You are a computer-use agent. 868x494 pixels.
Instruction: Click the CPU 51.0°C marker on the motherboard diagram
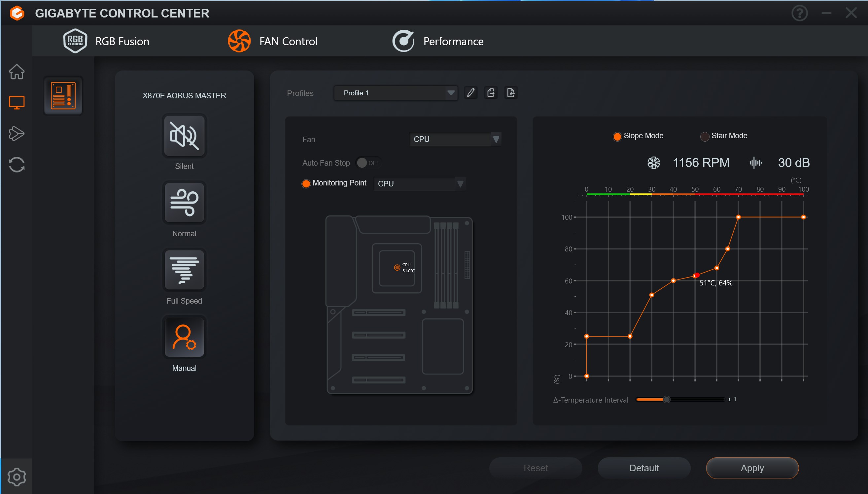click(397, 267)
